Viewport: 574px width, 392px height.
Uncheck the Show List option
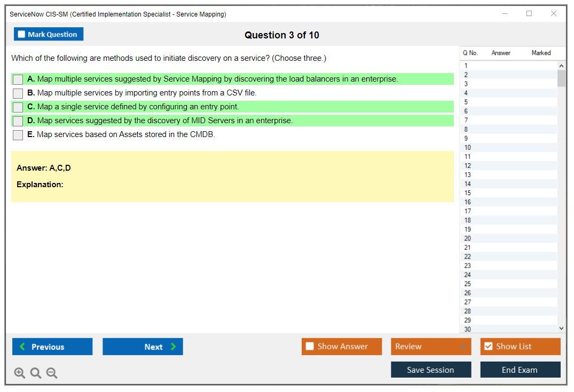tap(488, 347)
